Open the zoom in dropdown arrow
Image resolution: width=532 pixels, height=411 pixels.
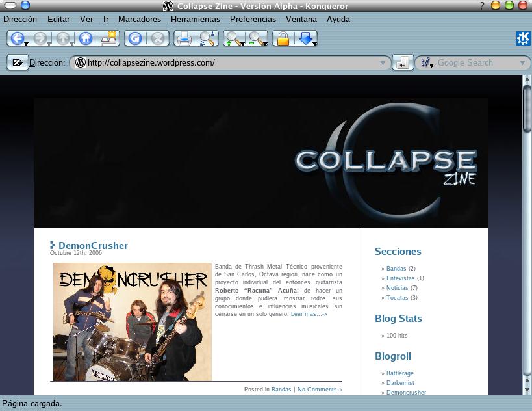tap(242, 44)
